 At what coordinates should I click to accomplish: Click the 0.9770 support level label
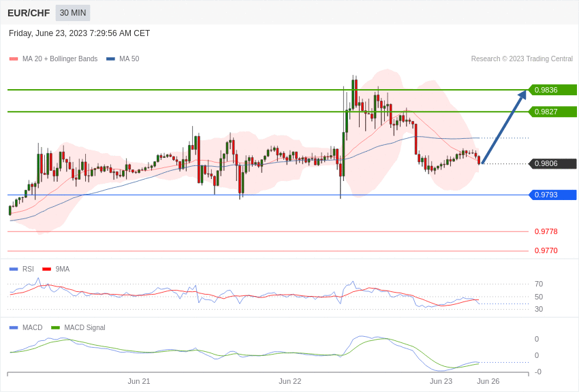pos(546,250)
